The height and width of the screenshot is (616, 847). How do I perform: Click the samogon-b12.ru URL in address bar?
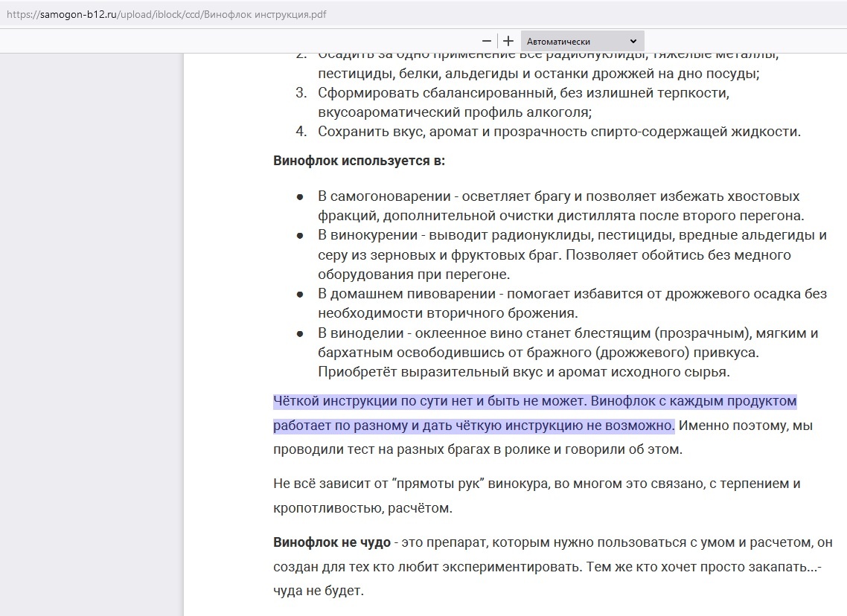79,15
